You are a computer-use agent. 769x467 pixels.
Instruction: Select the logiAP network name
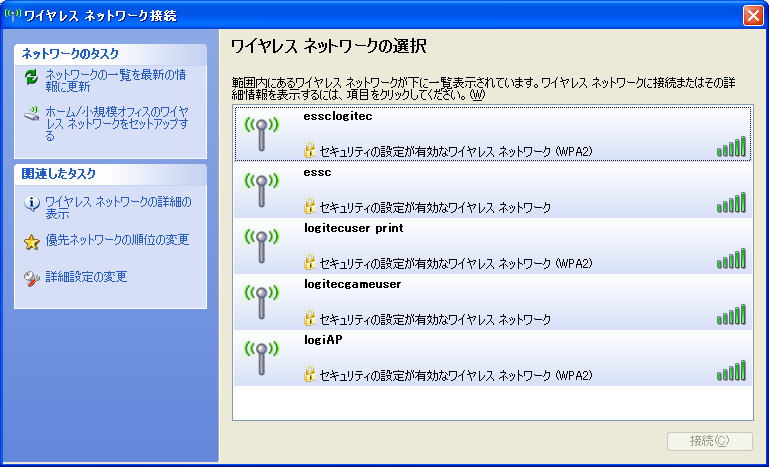(x=323, y=340)
